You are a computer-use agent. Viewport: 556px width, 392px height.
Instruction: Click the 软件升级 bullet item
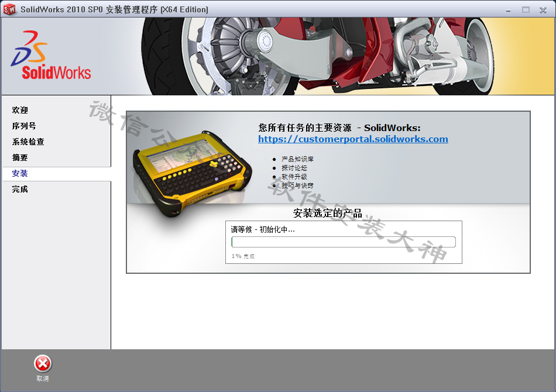coord(294,177)
